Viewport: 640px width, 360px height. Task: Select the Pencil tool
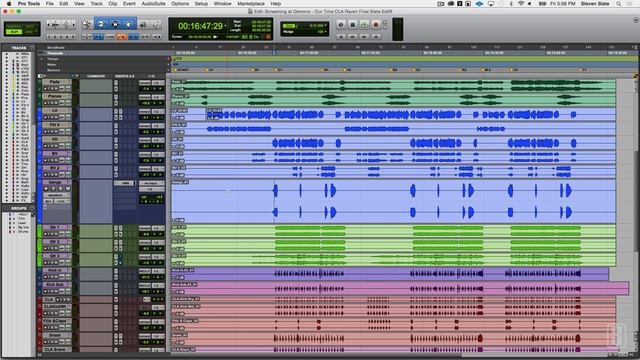pos(156,25)
